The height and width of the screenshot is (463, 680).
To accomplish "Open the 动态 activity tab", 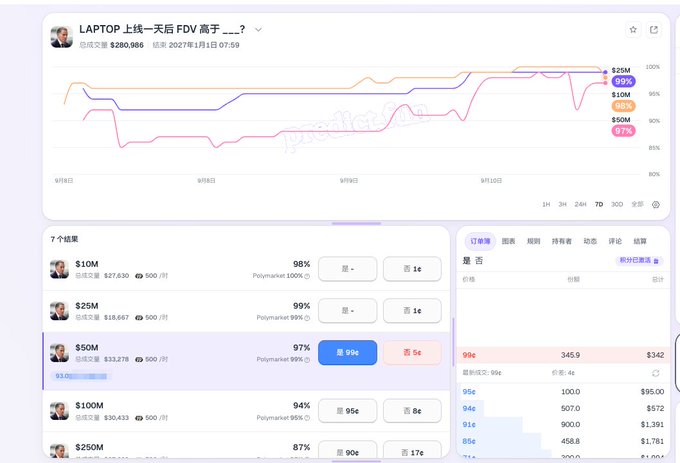I will coord(590,241).
